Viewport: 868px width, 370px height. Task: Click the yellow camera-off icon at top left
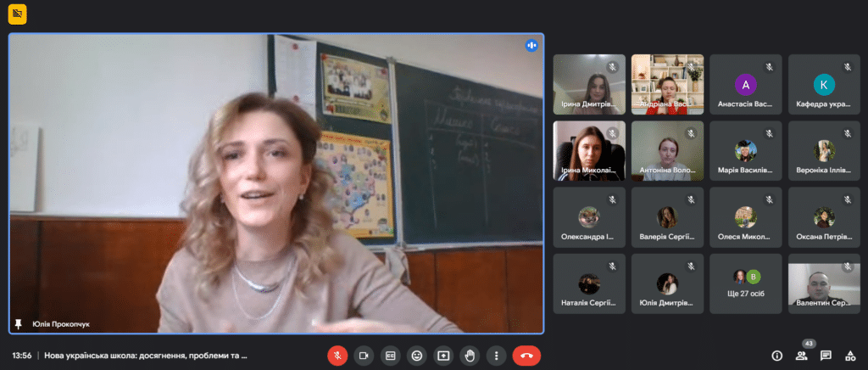click(17, 14)
